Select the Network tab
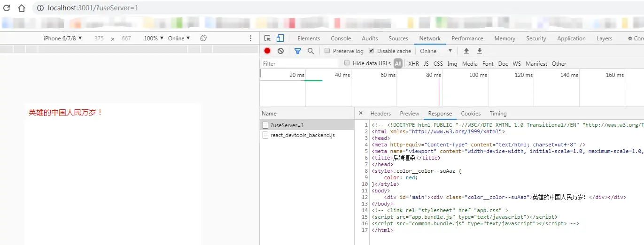 point(430,38)
